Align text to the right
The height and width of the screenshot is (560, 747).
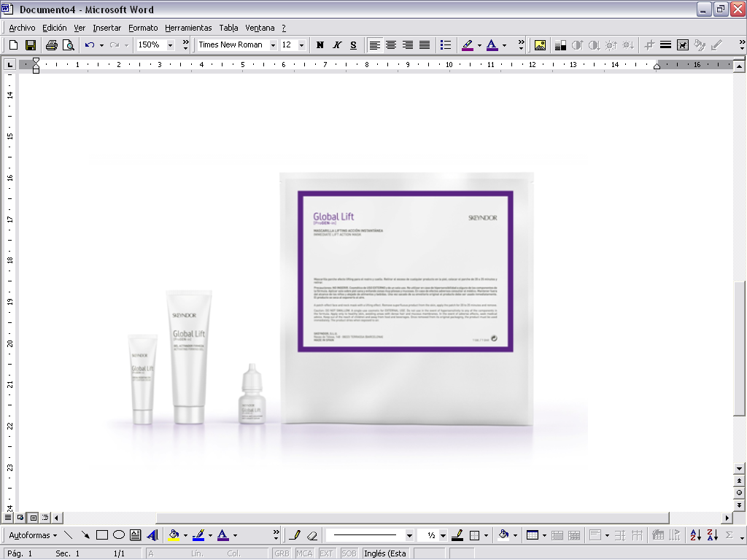click(408, 45)
